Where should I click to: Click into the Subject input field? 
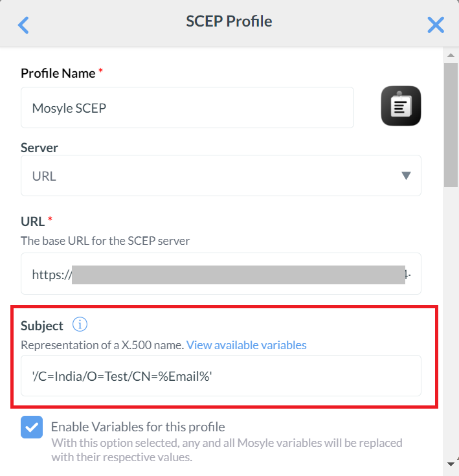[x=221, y=376]
